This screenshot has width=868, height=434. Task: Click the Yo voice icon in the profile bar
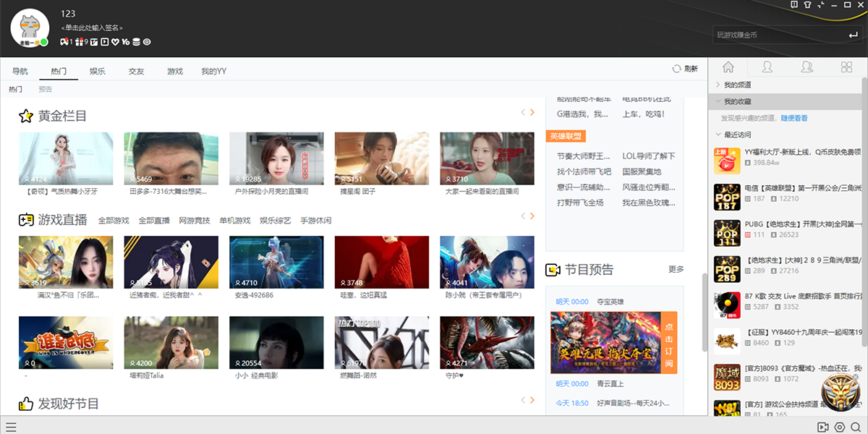coord(125,42)
